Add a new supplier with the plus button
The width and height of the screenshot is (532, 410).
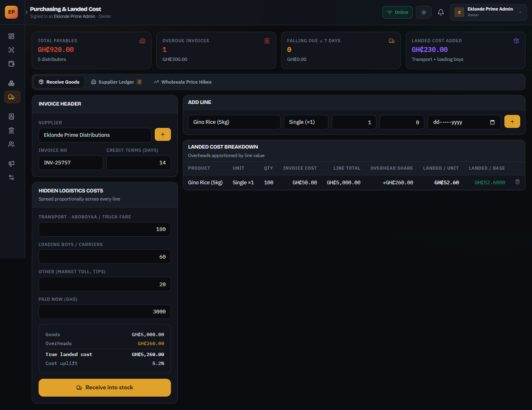(163, 134)
